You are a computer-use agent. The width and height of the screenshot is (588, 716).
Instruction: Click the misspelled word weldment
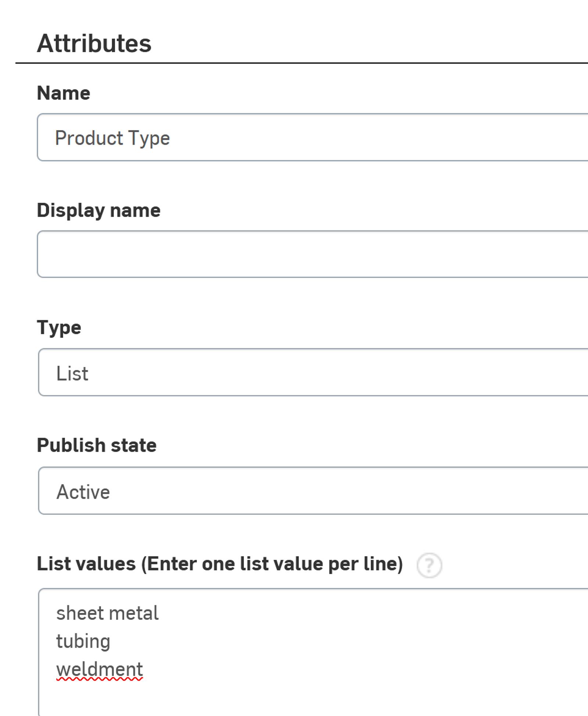[x=99, y=668]
